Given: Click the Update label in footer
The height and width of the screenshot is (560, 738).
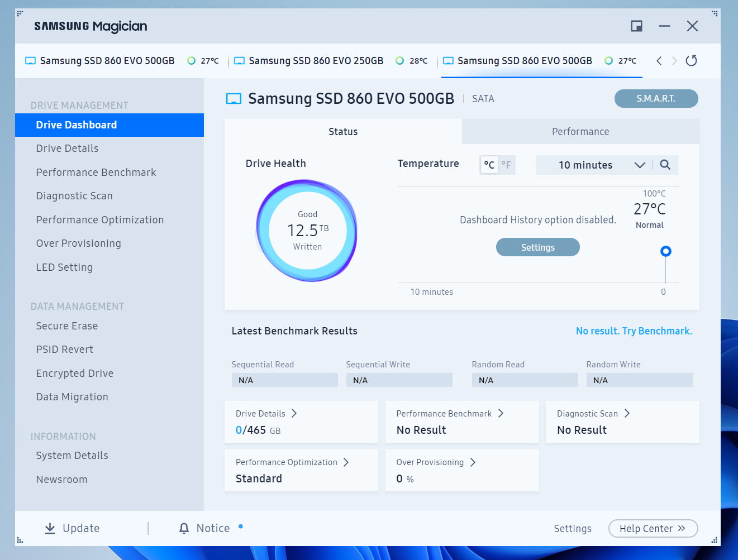Looking at the screenshot, I should tap(81, 528).
